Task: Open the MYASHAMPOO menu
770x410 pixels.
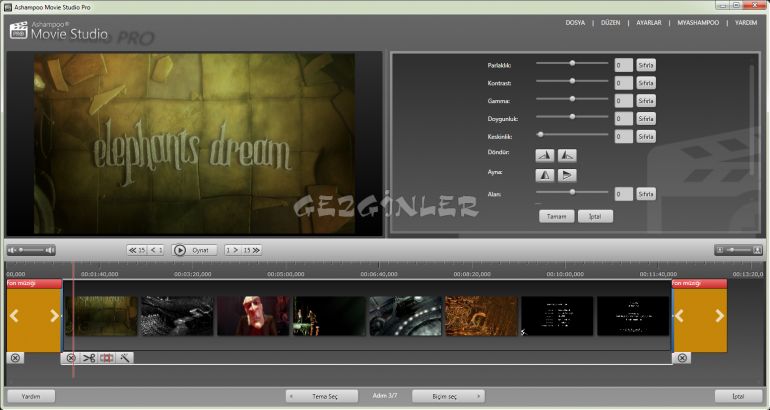Action: pos(698,23)
